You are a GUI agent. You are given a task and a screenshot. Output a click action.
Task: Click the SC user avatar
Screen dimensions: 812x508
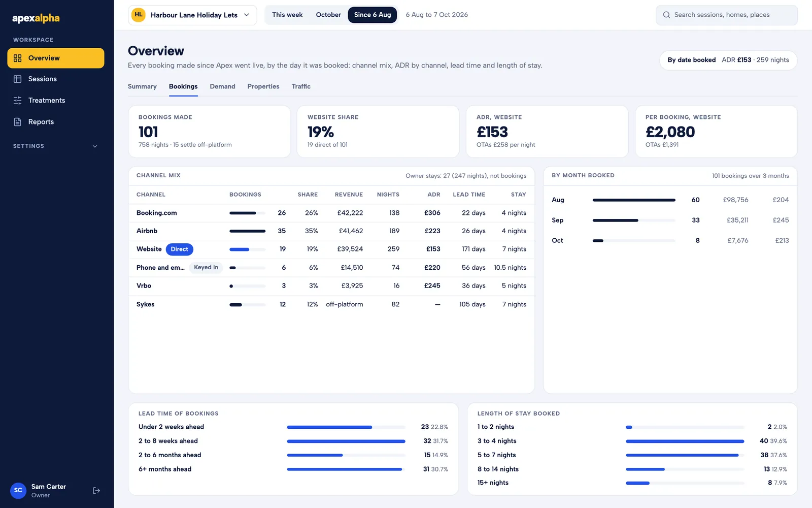click(18, 490)
